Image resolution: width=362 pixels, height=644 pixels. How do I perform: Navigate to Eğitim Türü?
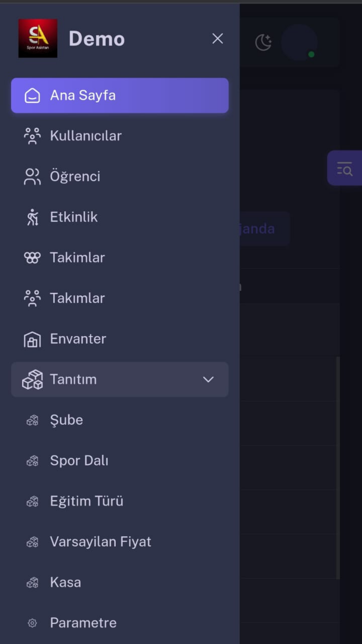(86, 501)
